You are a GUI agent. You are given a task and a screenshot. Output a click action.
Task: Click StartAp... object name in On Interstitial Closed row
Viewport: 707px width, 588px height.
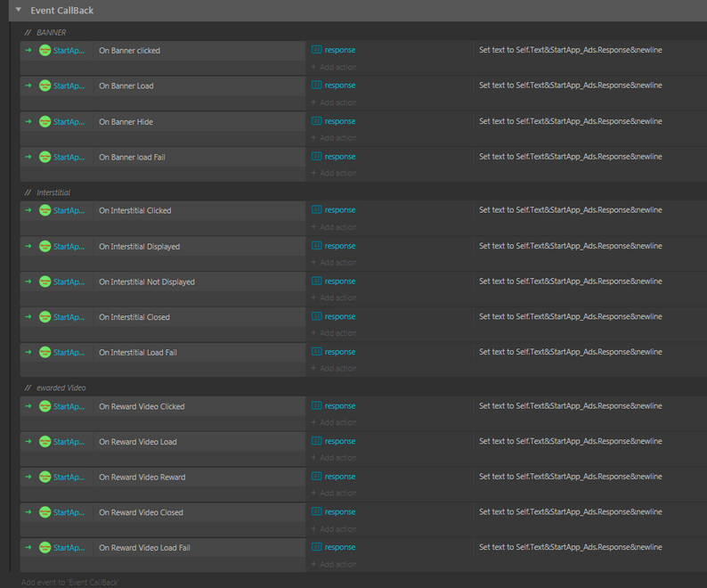[69, 317]
